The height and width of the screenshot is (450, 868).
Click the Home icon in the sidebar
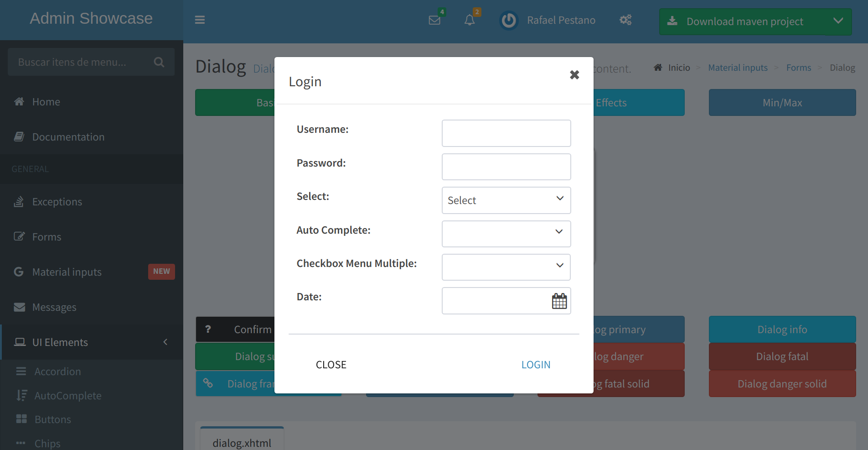pyautogui.click(x=19, y=101)
